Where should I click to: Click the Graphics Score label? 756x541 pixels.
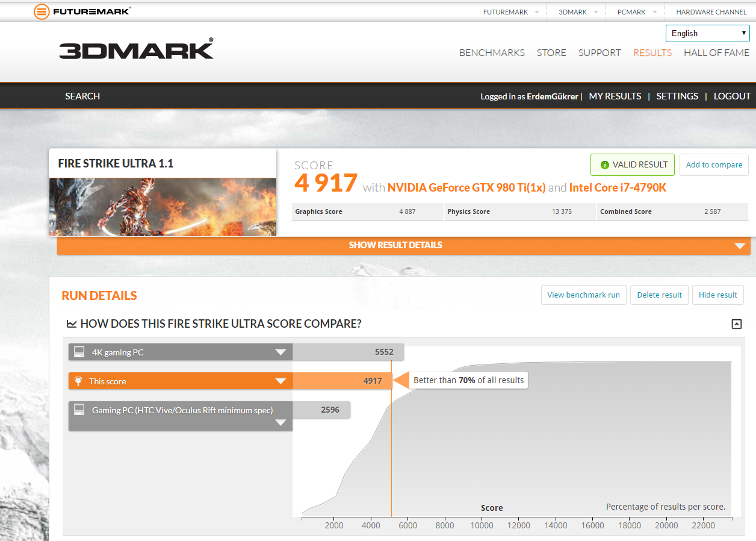(318, 211)
